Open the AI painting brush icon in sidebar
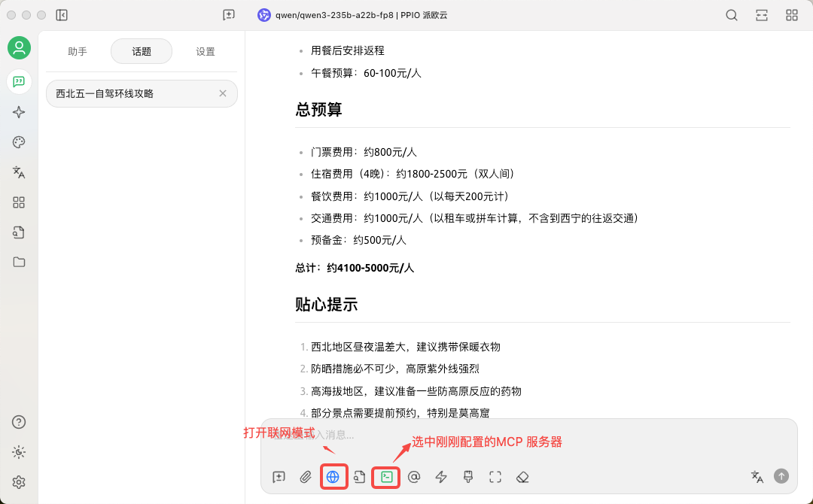 point(19,142)
